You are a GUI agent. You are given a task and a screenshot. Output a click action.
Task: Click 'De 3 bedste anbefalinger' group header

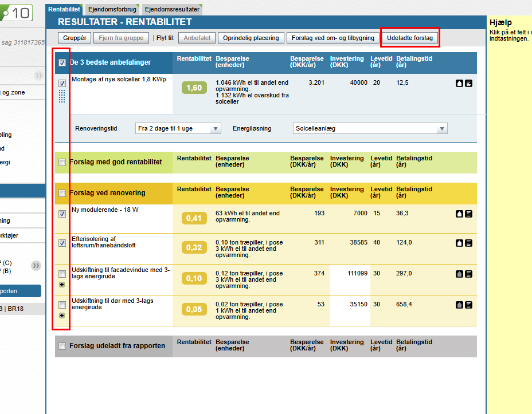(110, 62)
